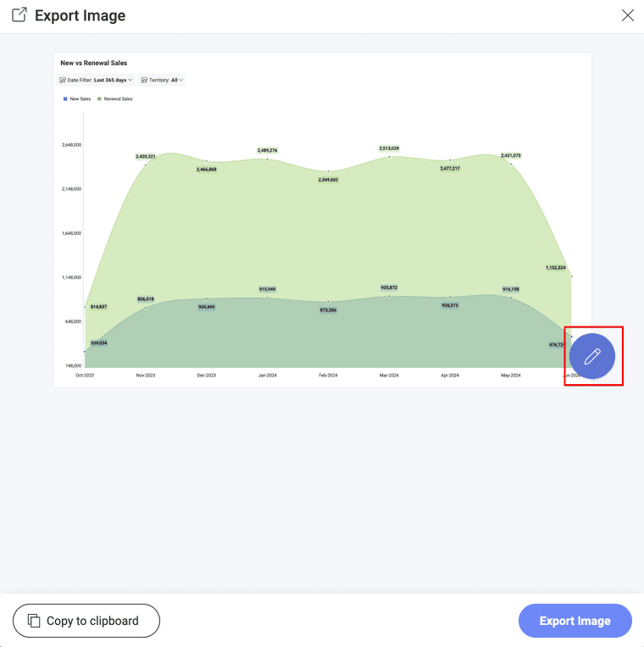Click the 2,477,217 data label

coord(450,169)
